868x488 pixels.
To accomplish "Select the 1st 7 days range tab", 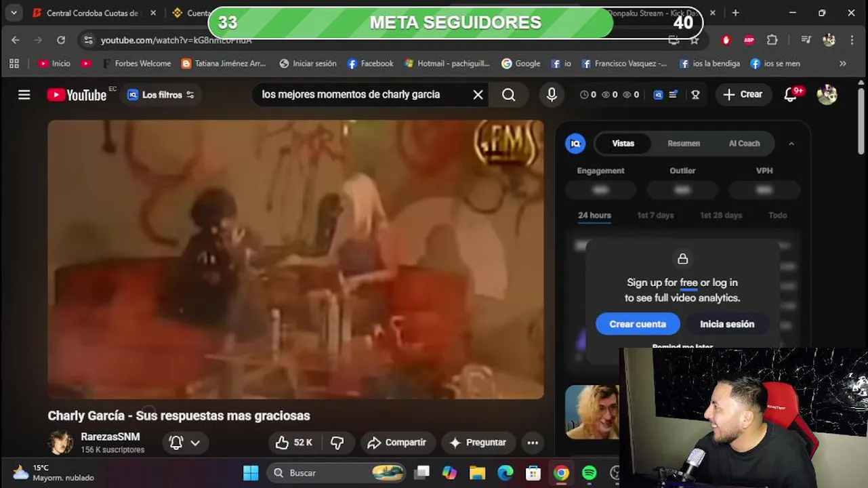I will [655, 216].
